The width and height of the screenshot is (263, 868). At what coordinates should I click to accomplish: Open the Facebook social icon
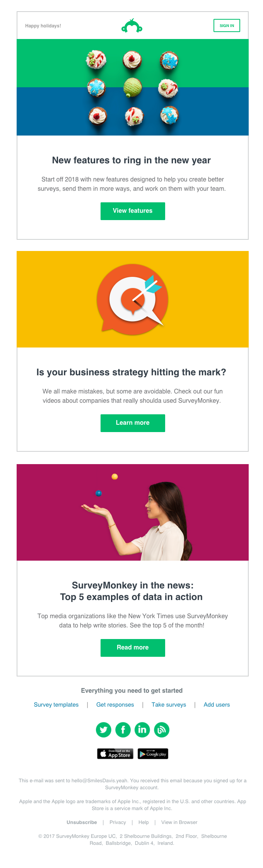point(123,730)
